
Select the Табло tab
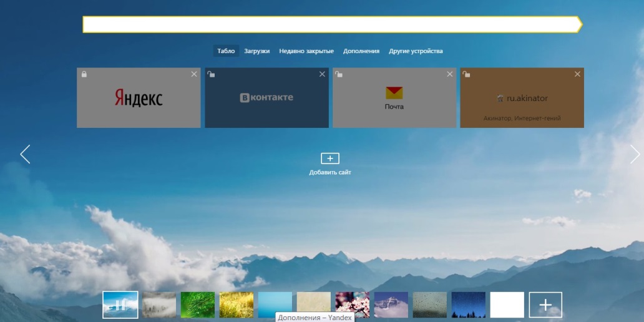click(226, 51)
